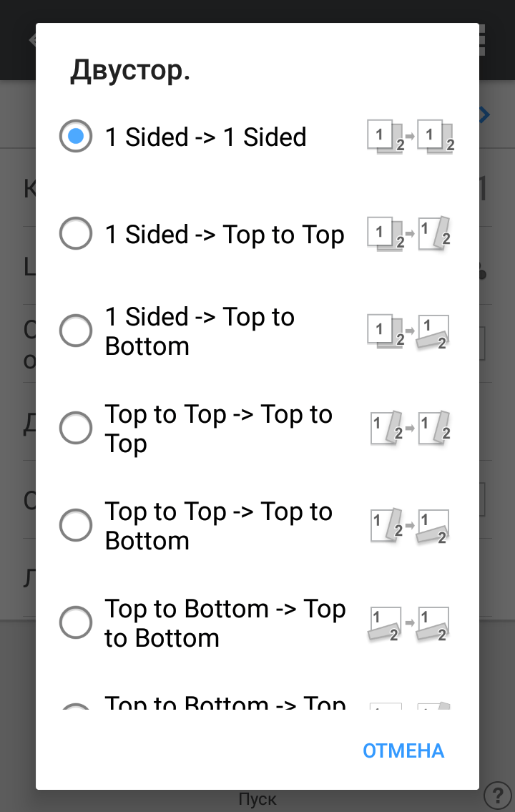
Task: Select the partially visible last radio option
Action: click(x=76, y=707)
